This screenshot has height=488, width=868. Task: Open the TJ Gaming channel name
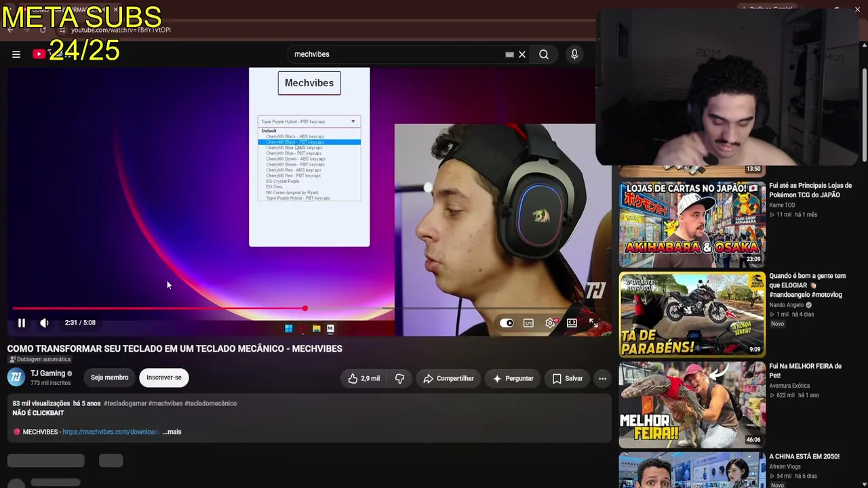click(47, 373)
